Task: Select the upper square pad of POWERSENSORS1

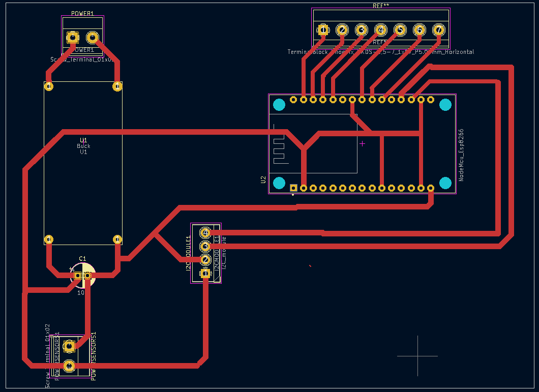Action: [x=69, y=346]
